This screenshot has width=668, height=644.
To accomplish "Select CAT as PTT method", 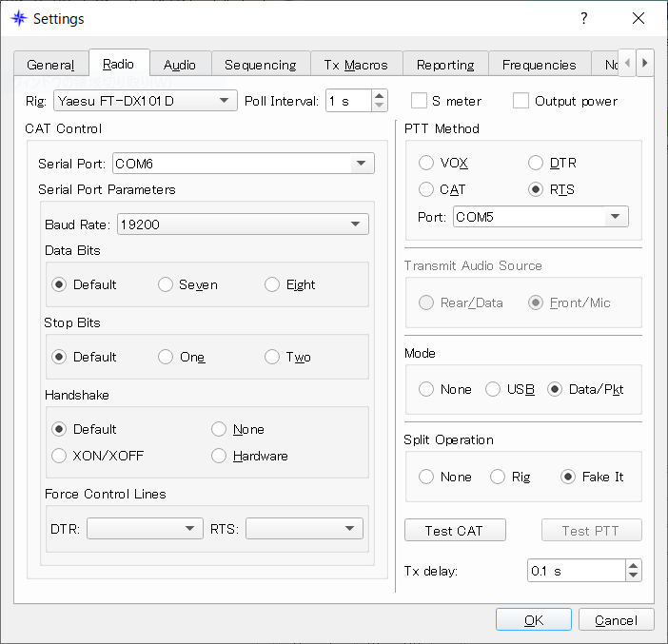I will (426, 189).
